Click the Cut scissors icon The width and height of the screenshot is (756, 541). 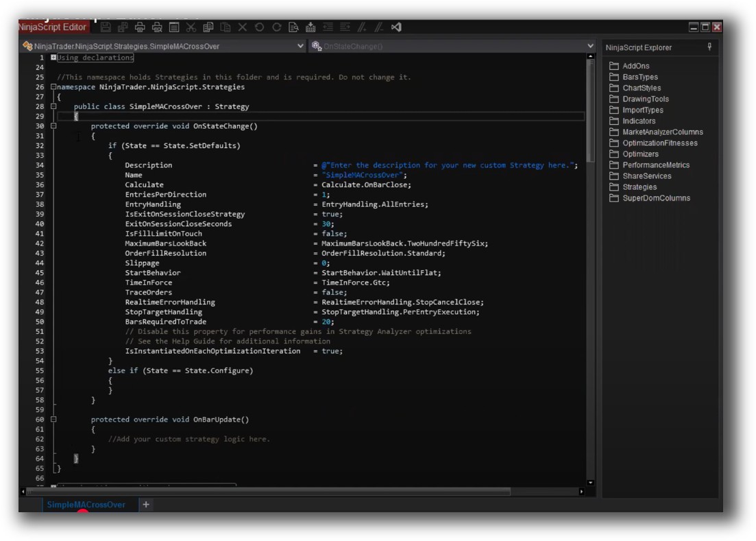pos(191,27)
